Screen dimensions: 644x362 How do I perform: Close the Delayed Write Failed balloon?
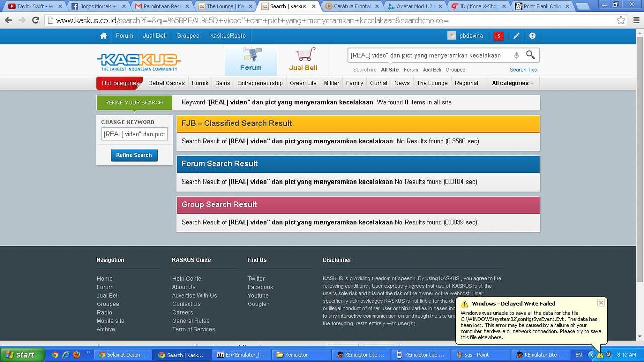point(601,303)
